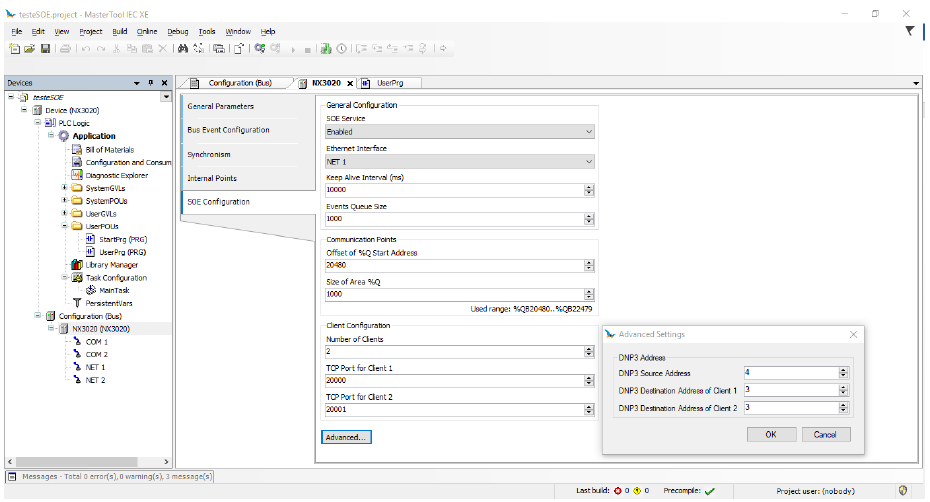Collapse the Configuration (Bus) node
This screenshot has width=930, height=502.
38,316
